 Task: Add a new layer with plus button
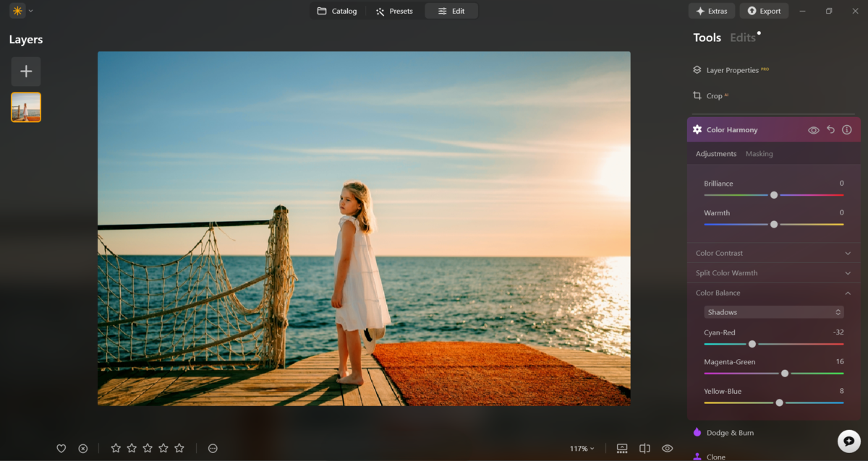pos(26,72)
